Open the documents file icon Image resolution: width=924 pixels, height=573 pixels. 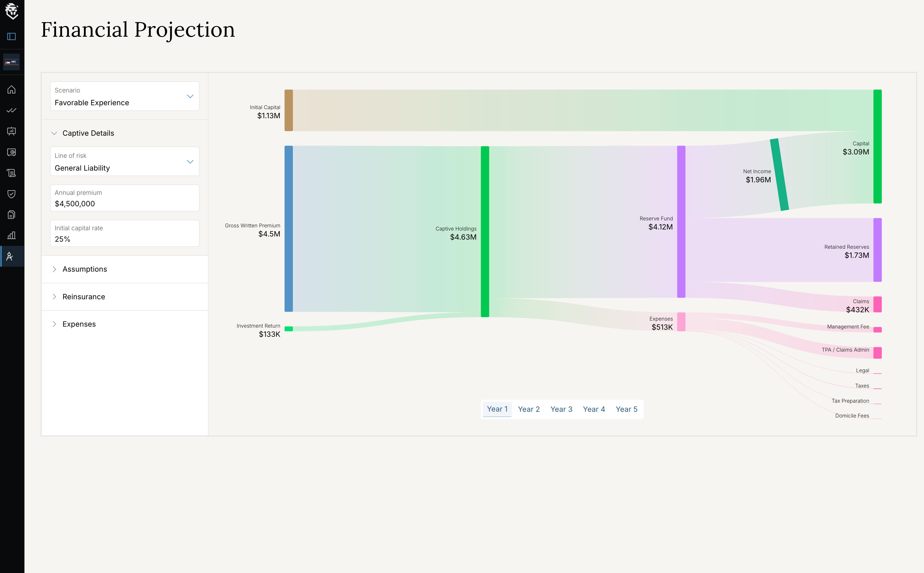point(12,215)
